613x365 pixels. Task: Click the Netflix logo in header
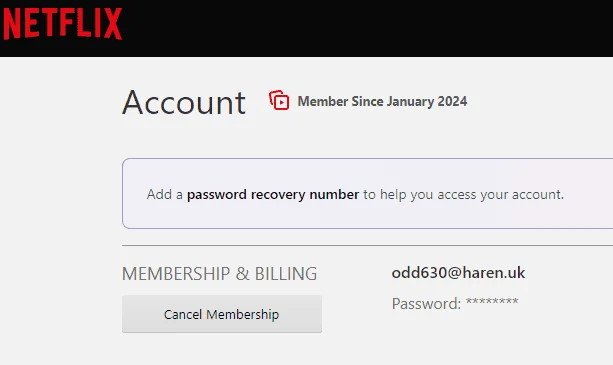(63, 23)
